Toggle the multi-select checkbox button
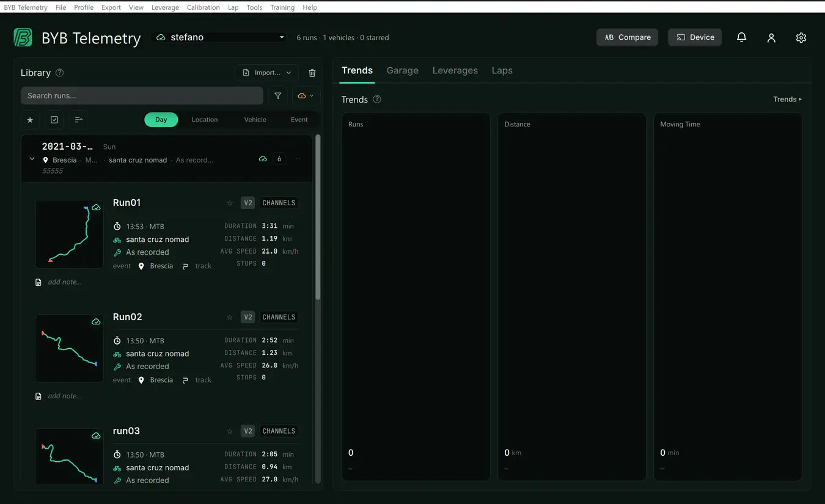The image size is (825, 504). click(x=54, y=120)
